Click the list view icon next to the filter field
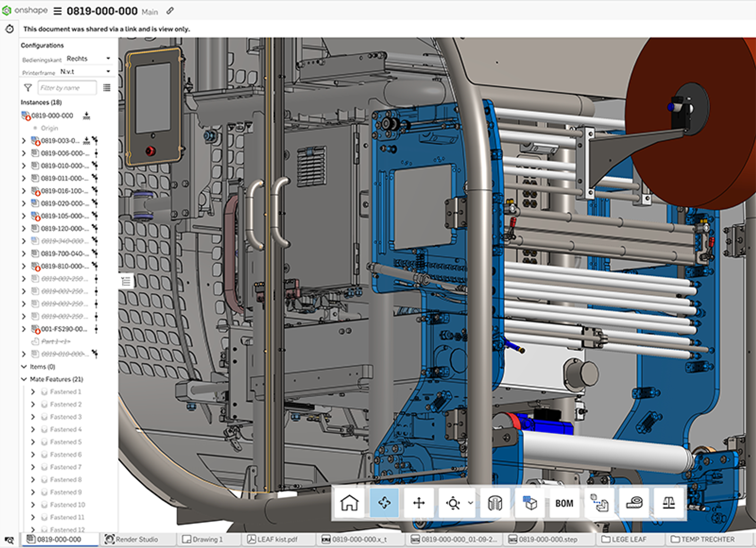Screen dimensions: 756x548 (x=107, y=87)
